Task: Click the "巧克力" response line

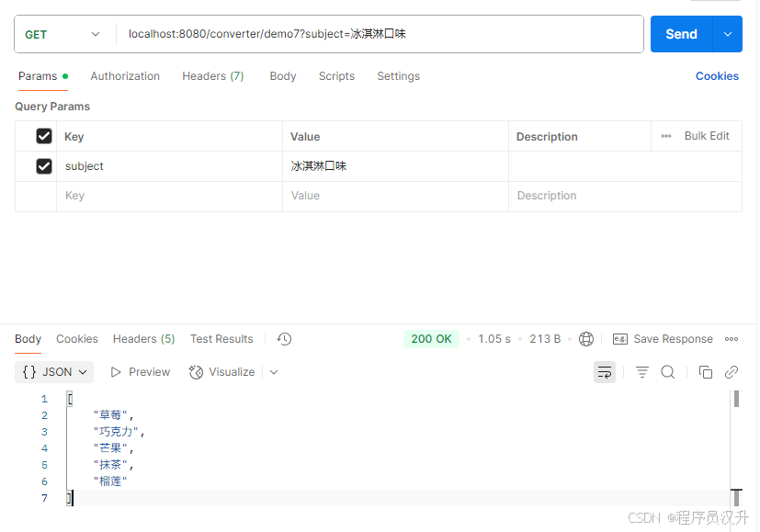Action: tap(119, 432)
